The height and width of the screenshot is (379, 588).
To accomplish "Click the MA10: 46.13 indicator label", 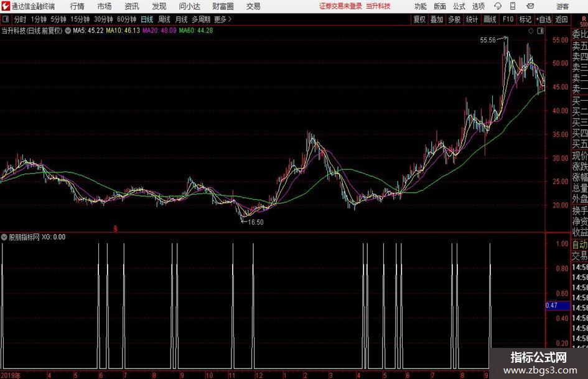I will (x=123, y=30).
